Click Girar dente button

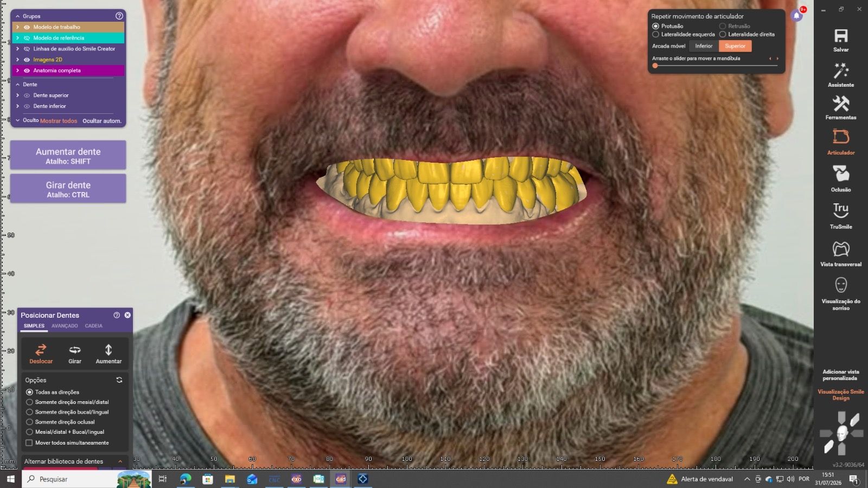[x=68, y=189]
